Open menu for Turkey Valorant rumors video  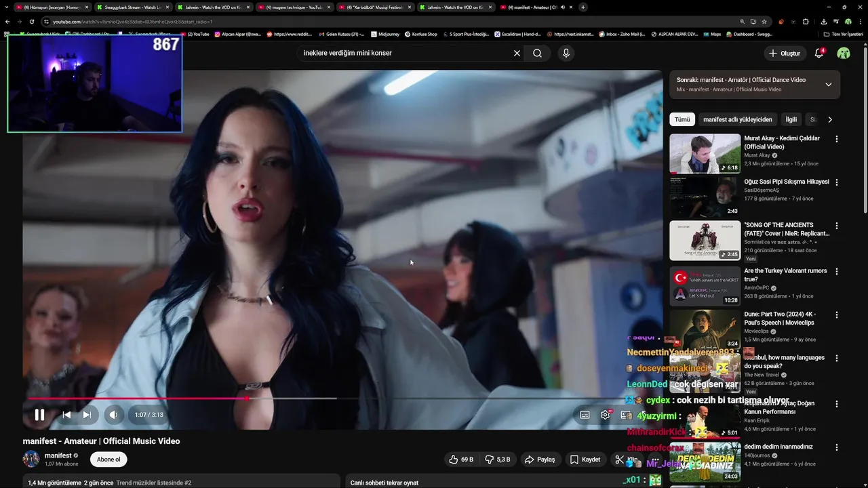coord(836,271)
